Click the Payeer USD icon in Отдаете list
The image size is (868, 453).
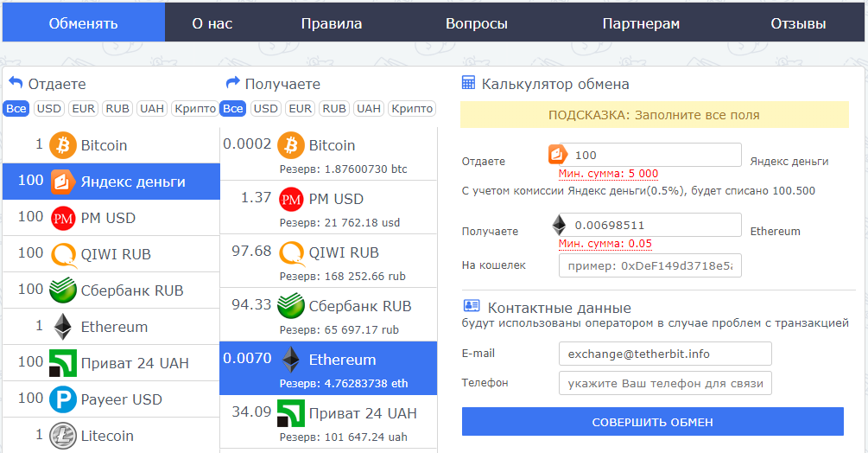tap(63, 399)
